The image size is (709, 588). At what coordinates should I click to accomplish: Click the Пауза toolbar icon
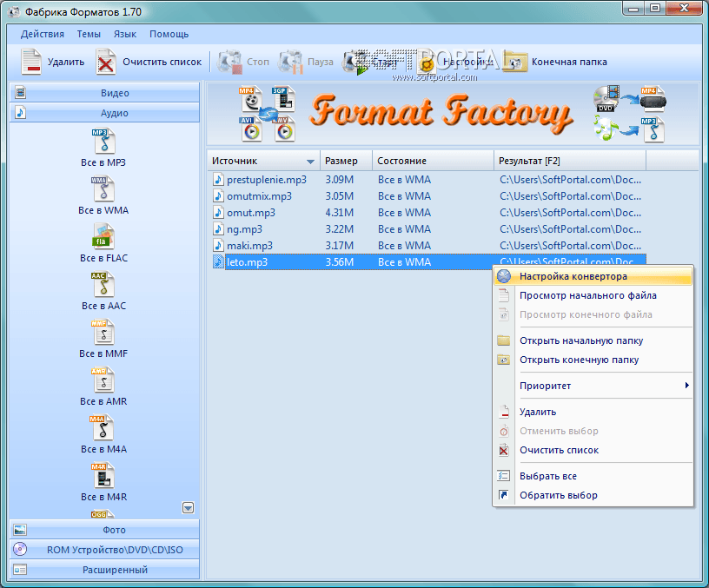click(291, 62)
